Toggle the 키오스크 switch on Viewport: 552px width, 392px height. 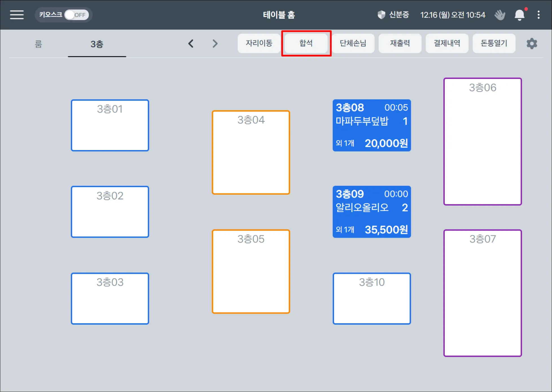pos(76,15)
